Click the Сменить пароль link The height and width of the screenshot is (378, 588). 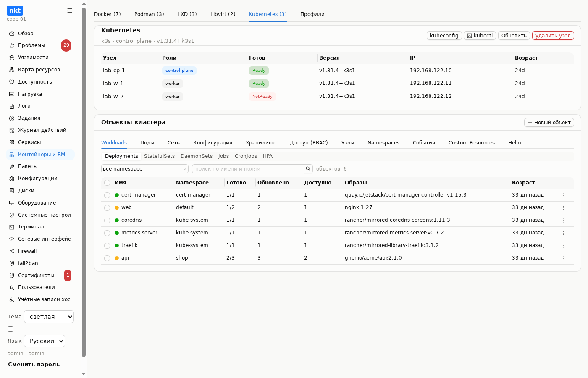click(x=34, y=365)
